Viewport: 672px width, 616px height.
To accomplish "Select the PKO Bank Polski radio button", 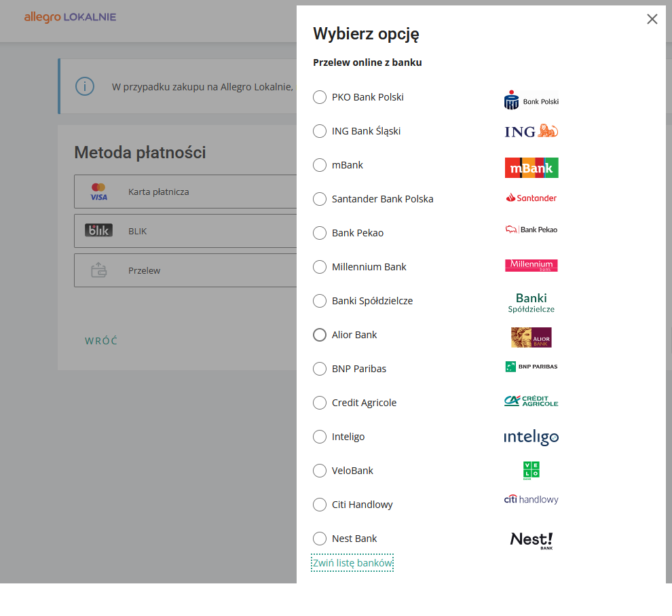I will coord(320,97).
